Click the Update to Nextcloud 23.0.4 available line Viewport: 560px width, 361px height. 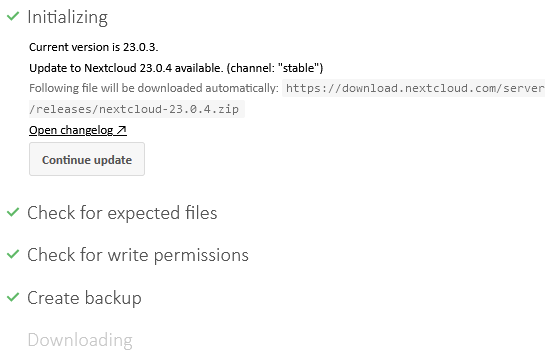[x=176, y=68]
